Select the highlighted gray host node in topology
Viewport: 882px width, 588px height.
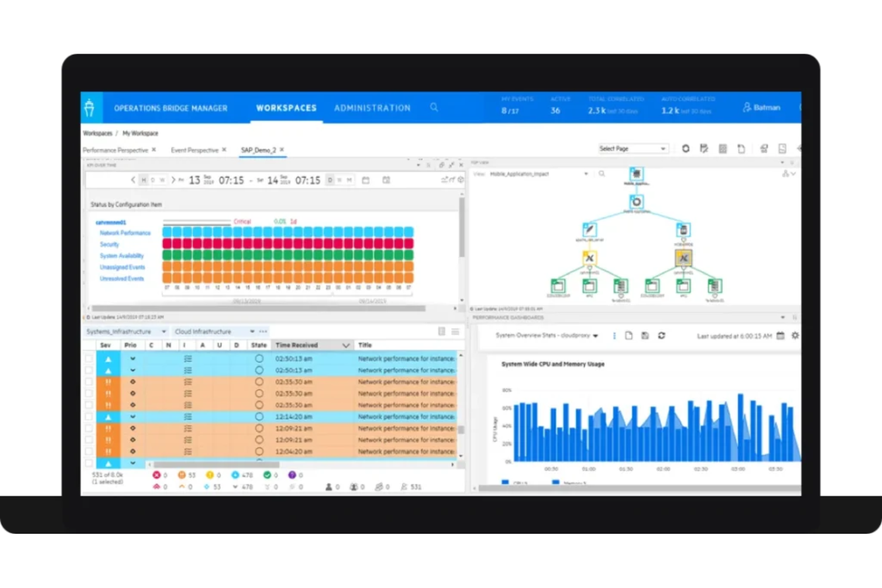click(683, 258)
